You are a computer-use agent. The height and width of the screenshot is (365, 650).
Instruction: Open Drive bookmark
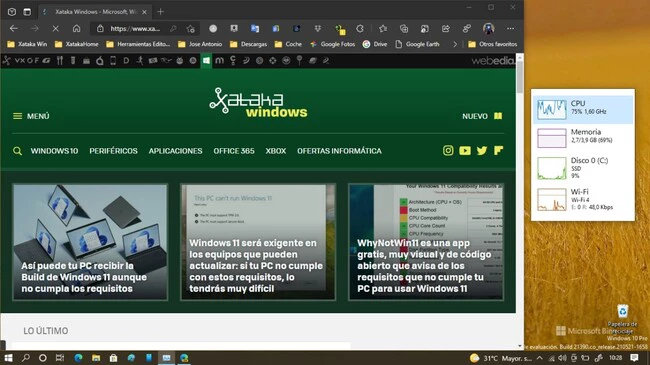[375, 44]
